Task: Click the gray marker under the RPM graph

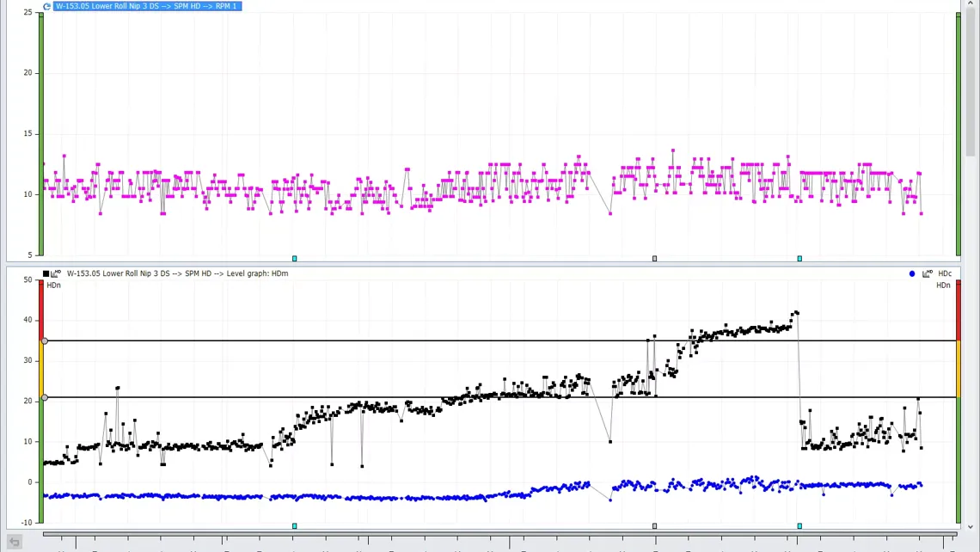Action: [x=654, y=258]
